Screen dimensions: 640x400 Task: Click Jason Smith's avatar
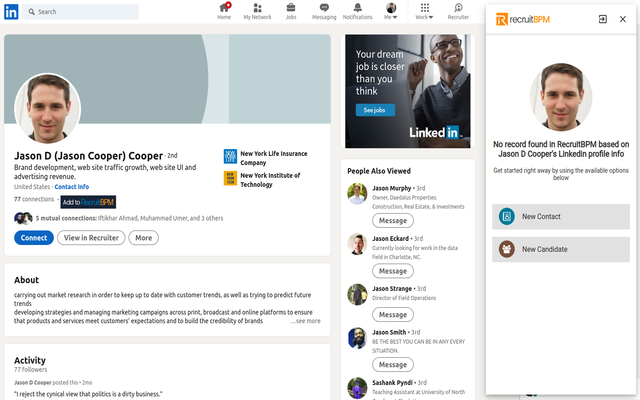click(357, 338)
